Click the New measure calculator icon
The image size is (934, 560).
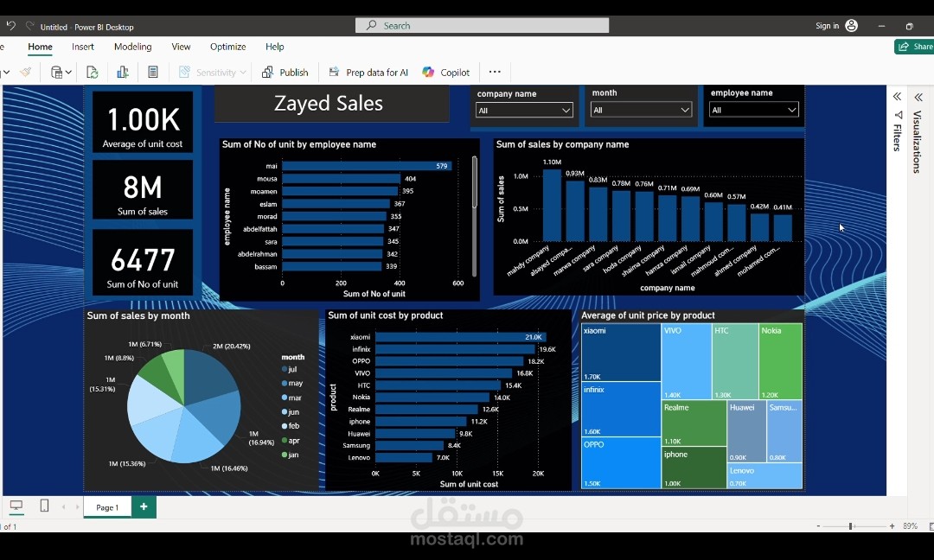click(153, 72)
